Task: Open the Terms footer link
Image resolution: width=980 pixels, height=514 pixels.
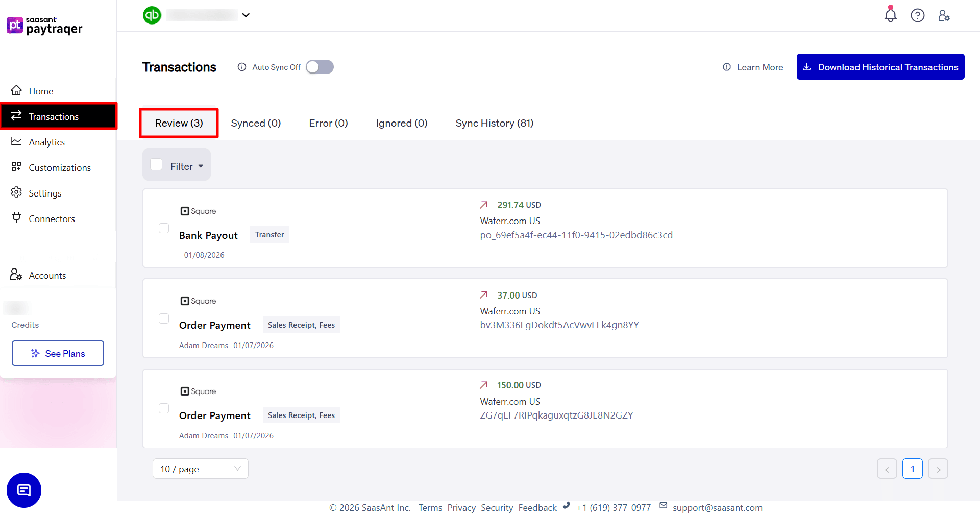Action: pyautogui.click(x=430, y=508)
